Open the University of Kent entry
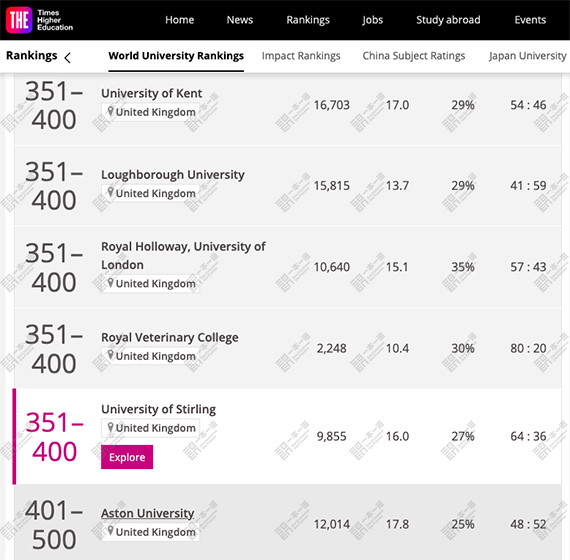 (152, 93)
